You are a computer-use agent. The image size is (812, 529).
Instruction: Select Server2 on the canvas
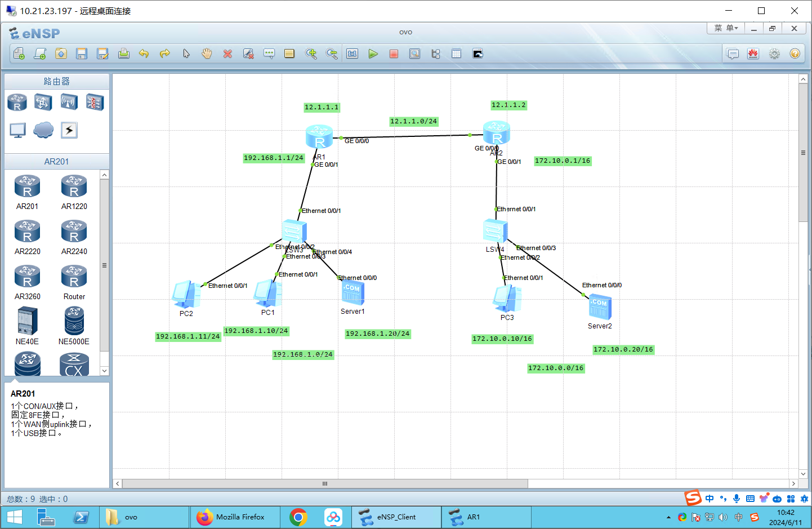pyautogui.click(x=600, y=308)
